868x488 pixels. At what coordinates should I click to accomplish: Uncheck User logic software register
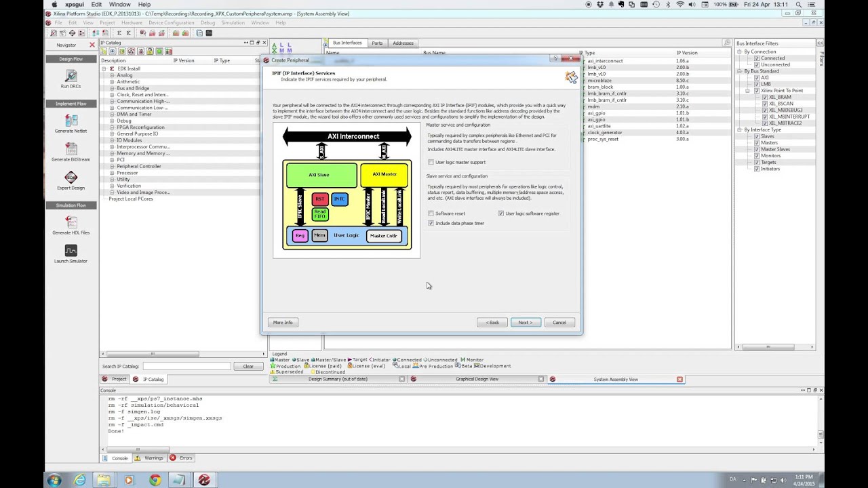pyautogui.click(x=501, y=213)
